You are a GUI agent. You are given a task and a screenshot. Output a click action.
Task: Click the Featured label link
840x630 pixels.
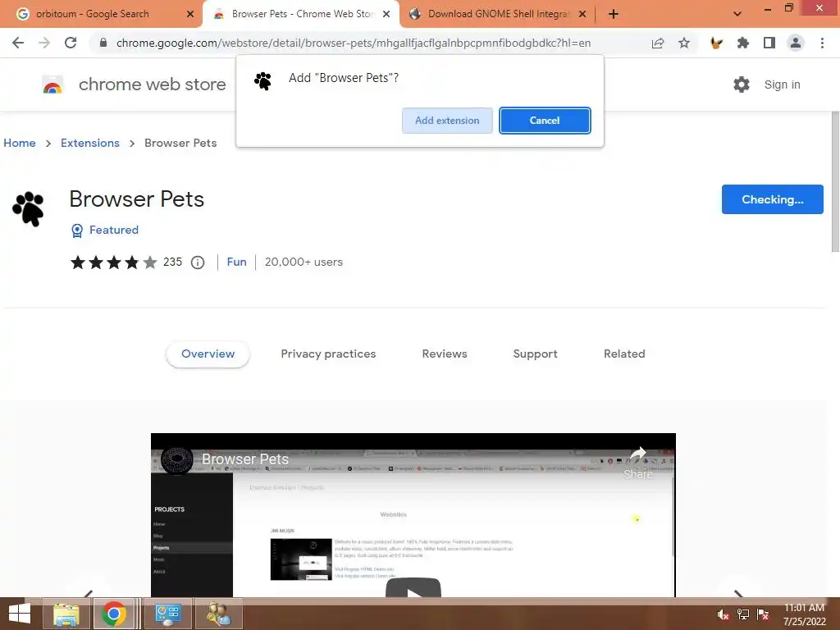(114, 230)
